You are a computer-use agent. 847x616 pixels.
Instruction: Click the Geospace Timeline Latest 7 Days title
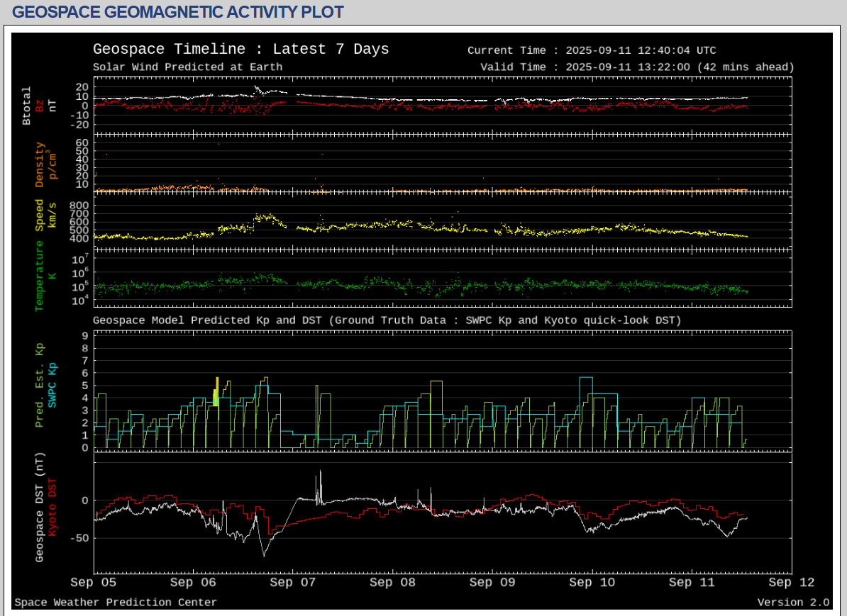[x=240, y=49]
